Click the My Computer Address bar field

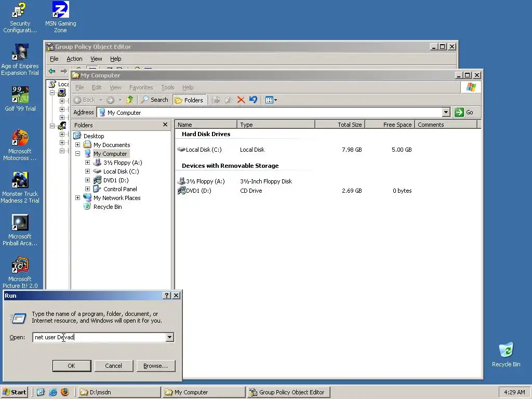point(270,112)
